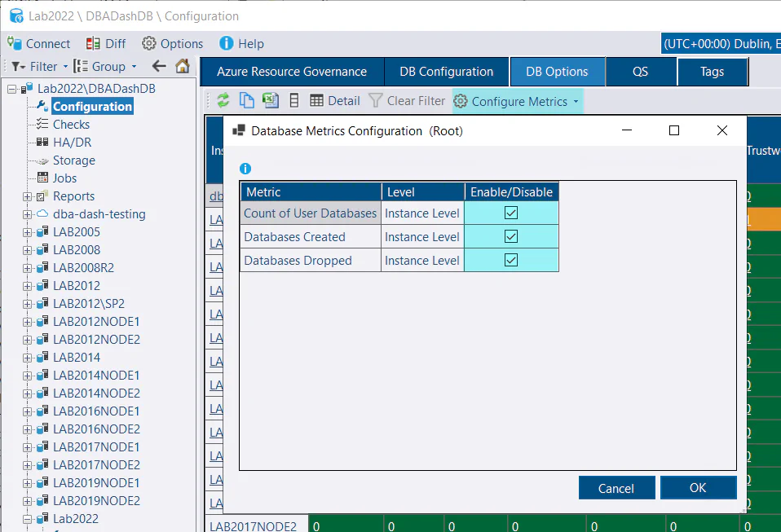Viewport: 781px width, 532px height.
Task: Open DBA Dash Options
Action: pyautogui.click(x=172, y=43)
